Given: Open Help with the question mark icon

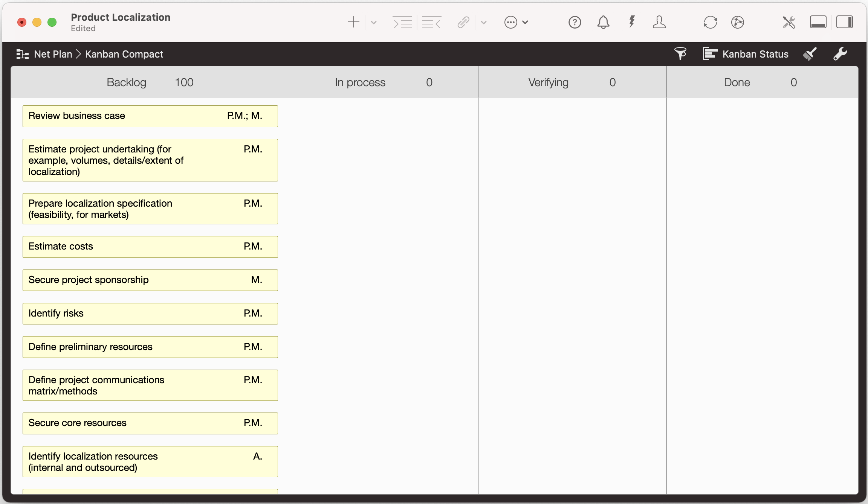Looking at the screenshot, I should 575,22.
